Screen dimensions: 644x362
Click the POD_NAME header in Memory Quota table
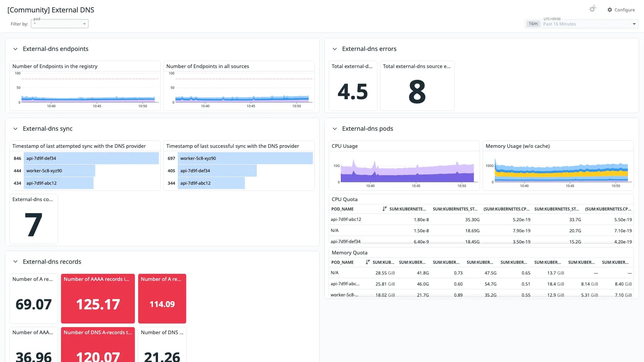pyautogui.click(x=342, y=262)
